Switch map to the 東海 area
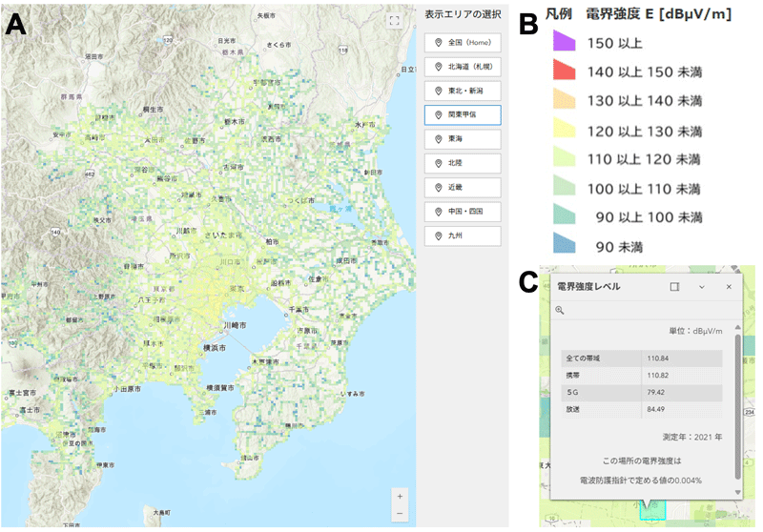The height and width of the screenshot is (532, 763). click(463, 139)
